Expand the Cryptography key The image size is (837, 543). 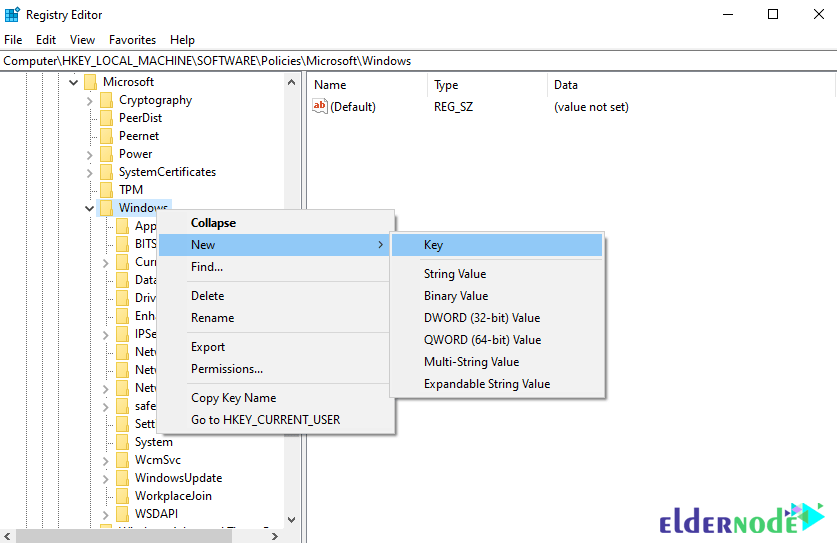coord(90,100)
